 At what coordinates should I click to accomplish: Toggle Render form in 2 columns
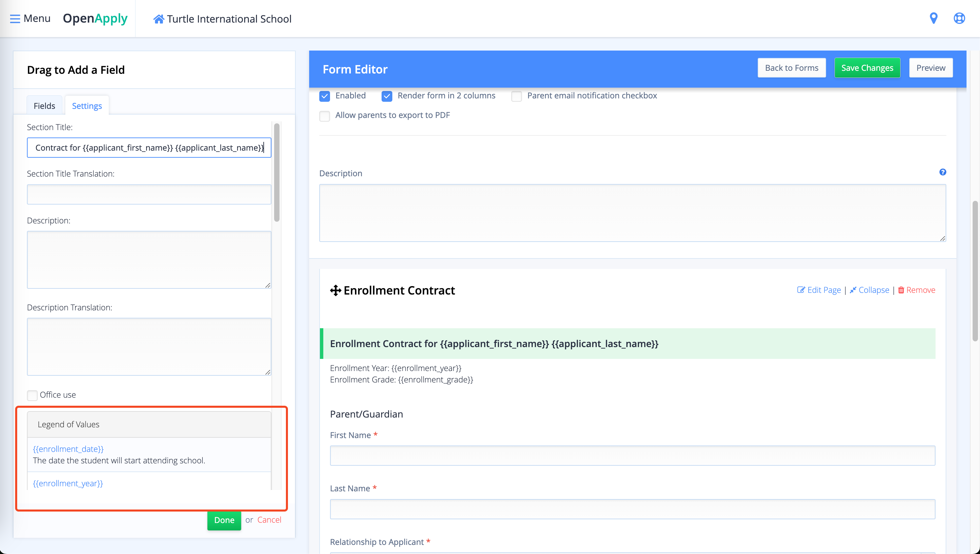pos(387,96)
